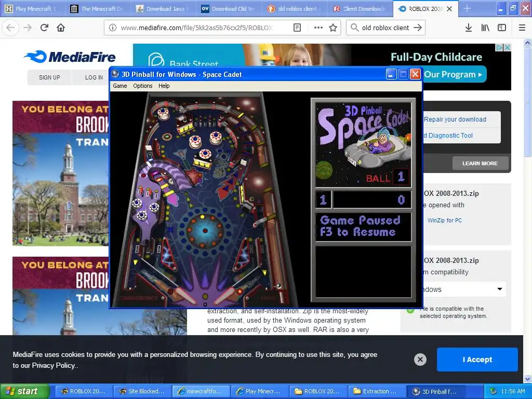The image size is (532, 399).
Task: Switch to the Client Downloads tab
Action: pos(360,9)
